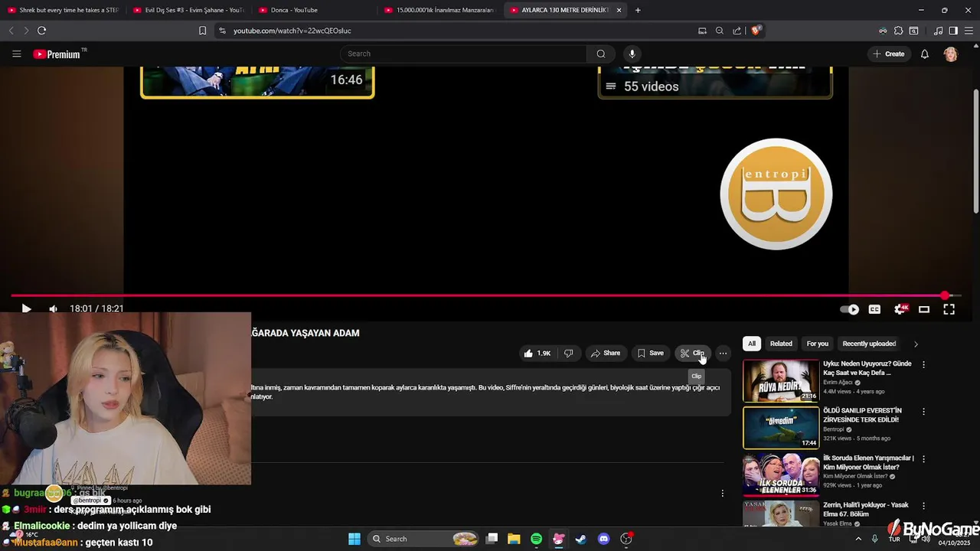Select the All filter chip
Image resolution: width=980 pixels, height=551 pixels.
[752, 344]
